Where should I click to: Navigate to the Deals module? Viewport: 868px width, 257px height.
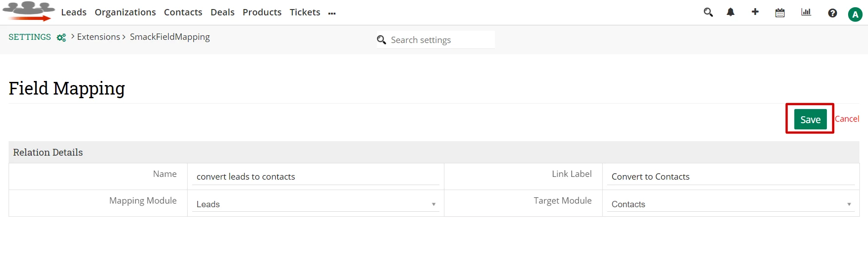[x=222, y=12]
